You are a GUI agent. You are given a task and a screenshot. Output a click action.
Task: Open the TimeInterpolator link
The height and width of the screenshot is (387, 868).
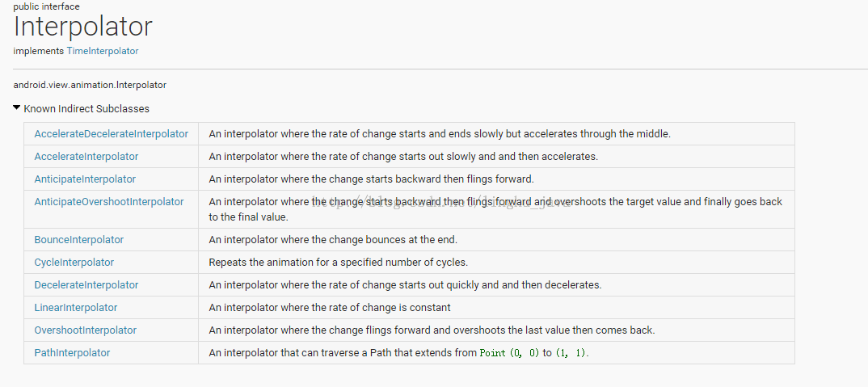coord(103,51)
